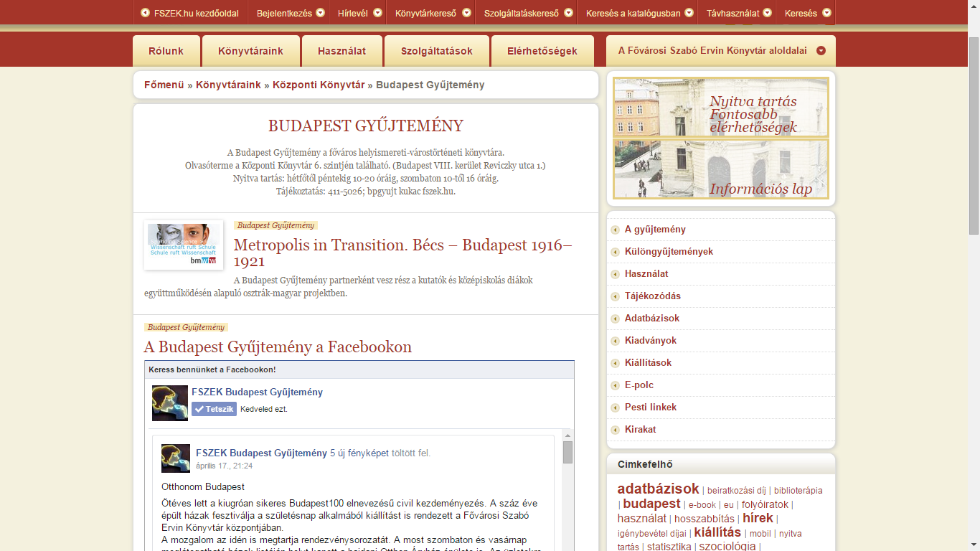Expand the Távhasználat dropdown arrow
980x551 pixels.
pos(767,13)
